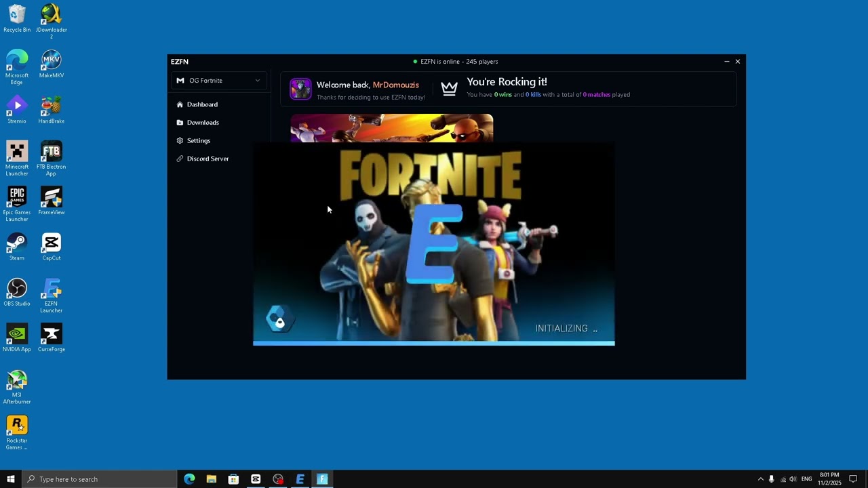Click the 'EZFN is online - 245 players' status
The image size is (868, 488).
click(456, 62)
